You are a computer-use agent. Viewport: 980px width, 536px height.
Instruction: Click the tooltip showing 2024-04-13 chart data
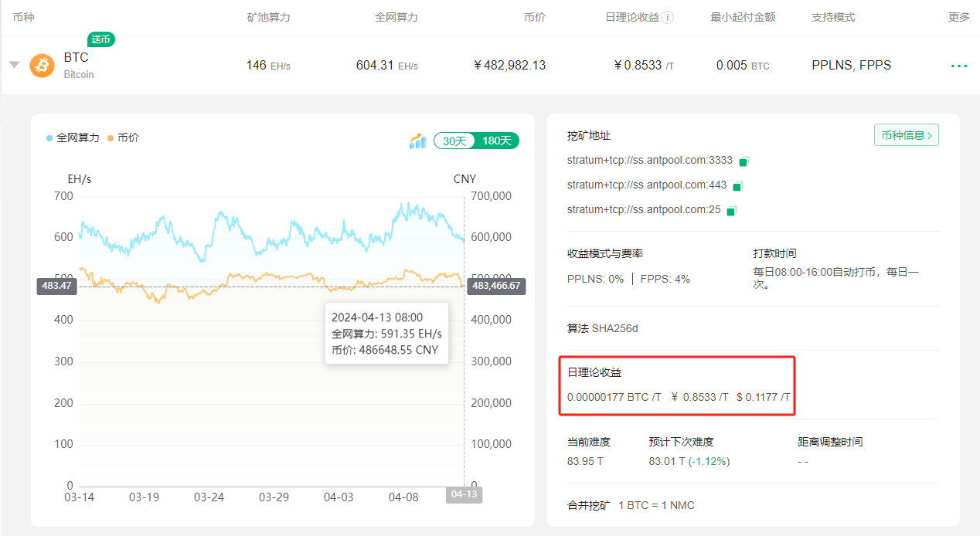[x=386, y=333]
